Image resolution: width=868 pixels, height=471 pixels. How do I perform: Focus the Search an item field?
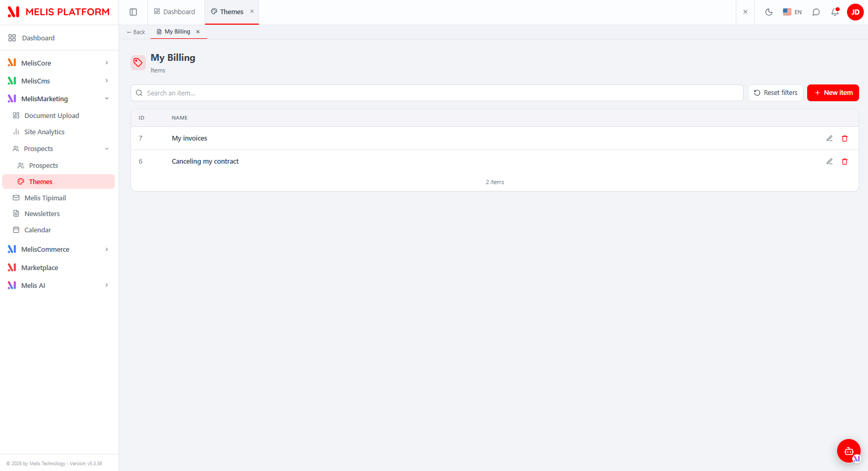click(437, 93)
